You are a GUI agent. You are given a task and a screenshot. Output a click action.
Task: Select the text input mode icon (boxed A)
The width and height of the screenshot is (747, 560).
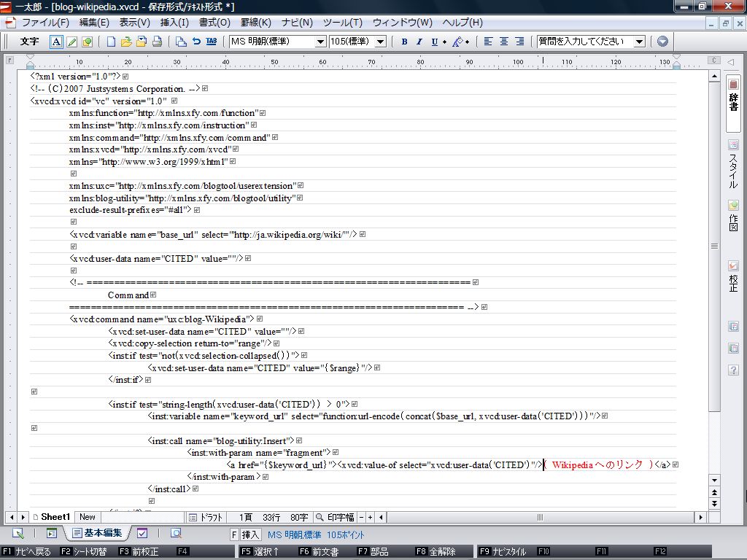tap(56, 42)
